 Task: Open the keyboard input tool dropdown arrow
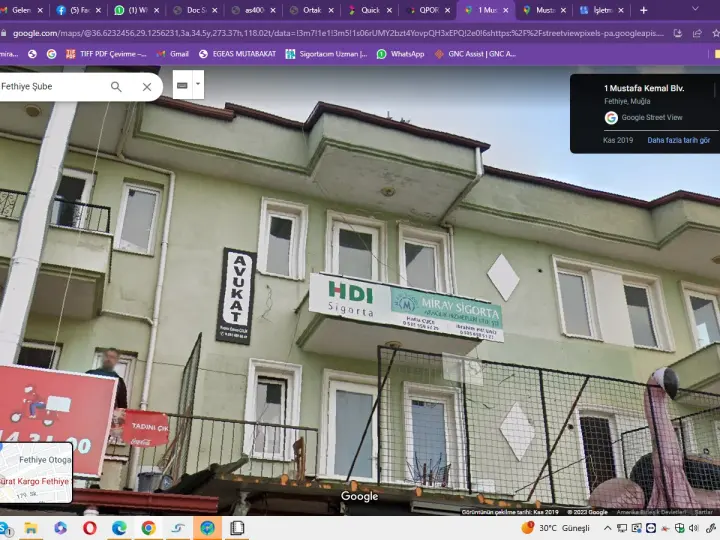pyautogui.click(x=198, y=84)
